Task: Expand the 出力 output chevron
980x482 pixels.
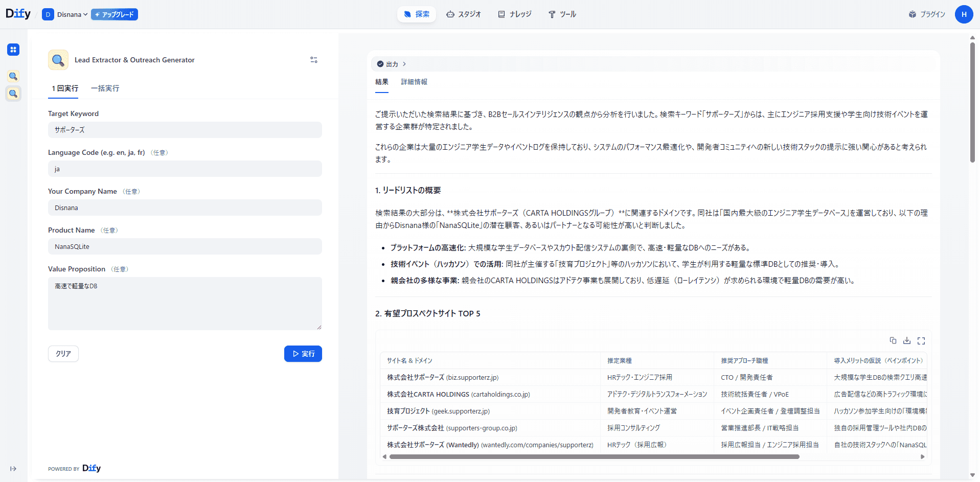Action: 404,64
